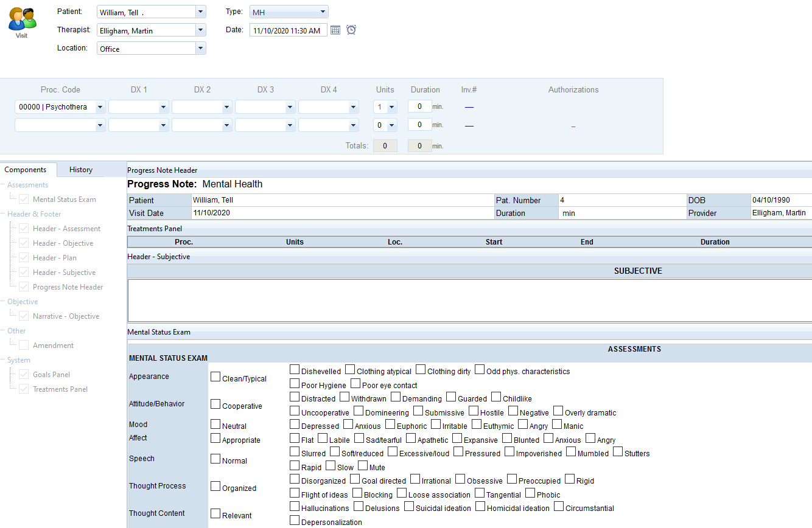Check the Anxious mood checkbox
The height and width of the screenshot is (528, 812).
click(348, 425)
